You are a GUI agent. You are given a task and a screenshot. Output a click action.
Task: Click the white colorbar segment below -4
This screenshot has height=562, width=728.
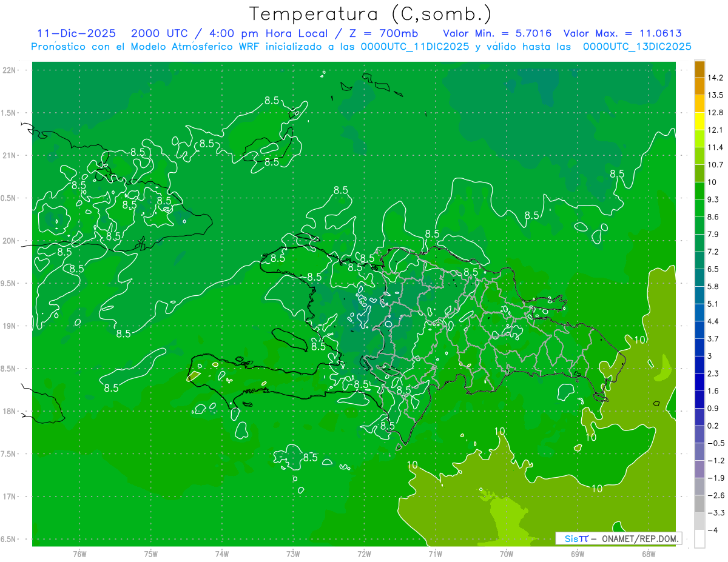click(x=699, y=538)
